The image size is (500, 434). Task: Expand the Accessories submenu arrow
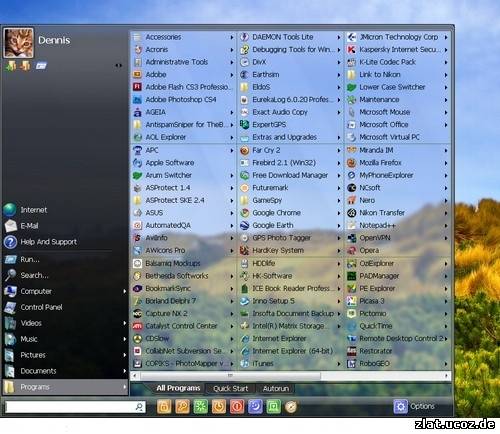pos(232,37)
